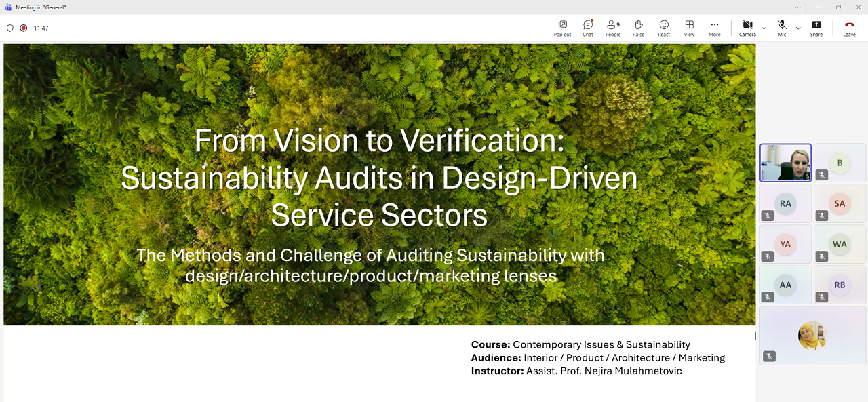
Task: Click the WA participant tile
Action: pos(840,244)
